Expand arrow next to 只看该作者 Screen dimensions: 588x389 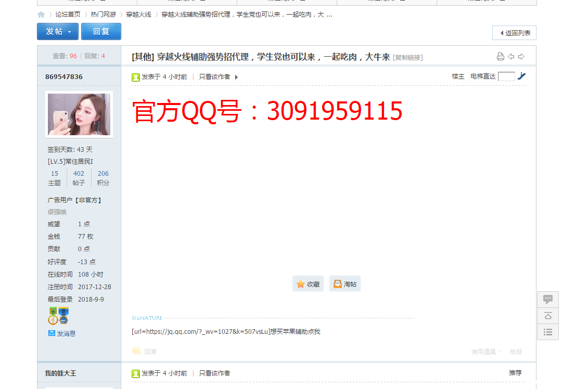pos(236,77)
